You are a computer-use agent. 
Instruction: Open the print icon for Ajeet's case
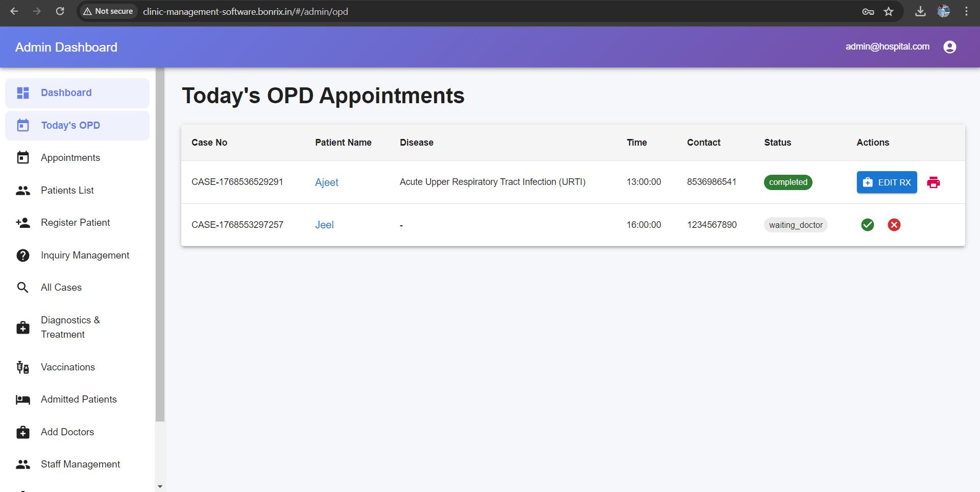click(x=934, y=182)
